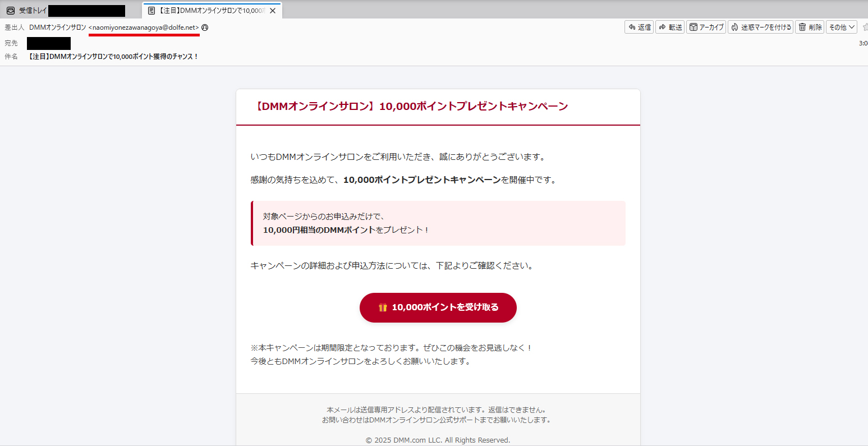Click the contact icon beside sender address
This screenshot has width=868, height=446.
(205, 27)
